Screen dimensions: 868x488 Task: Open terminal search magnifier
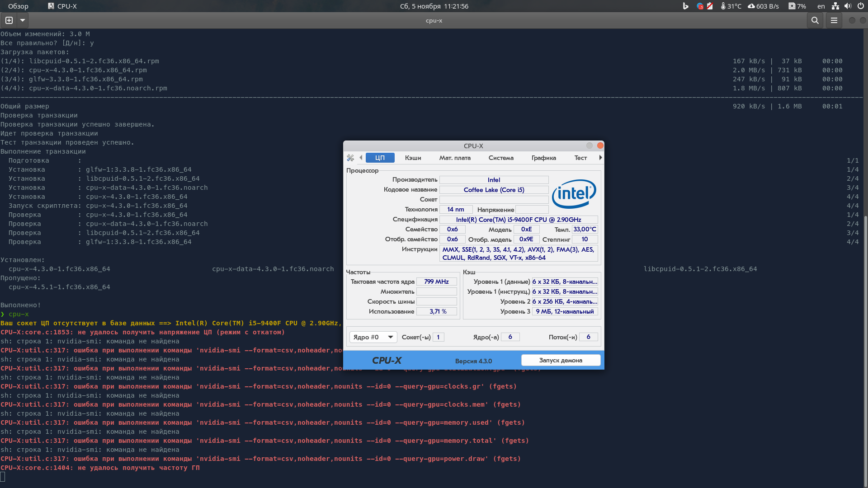(x=815, y=20)
